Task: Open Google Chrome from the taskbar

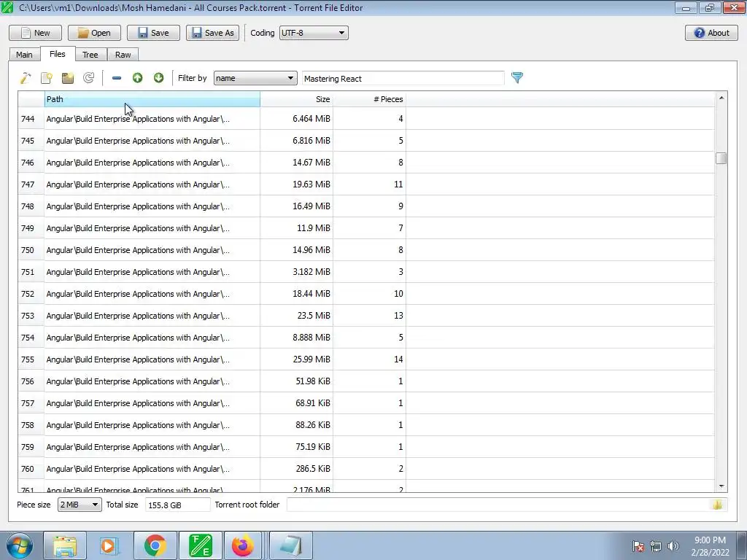Action: pyautogui.click(x=155, y=545)
